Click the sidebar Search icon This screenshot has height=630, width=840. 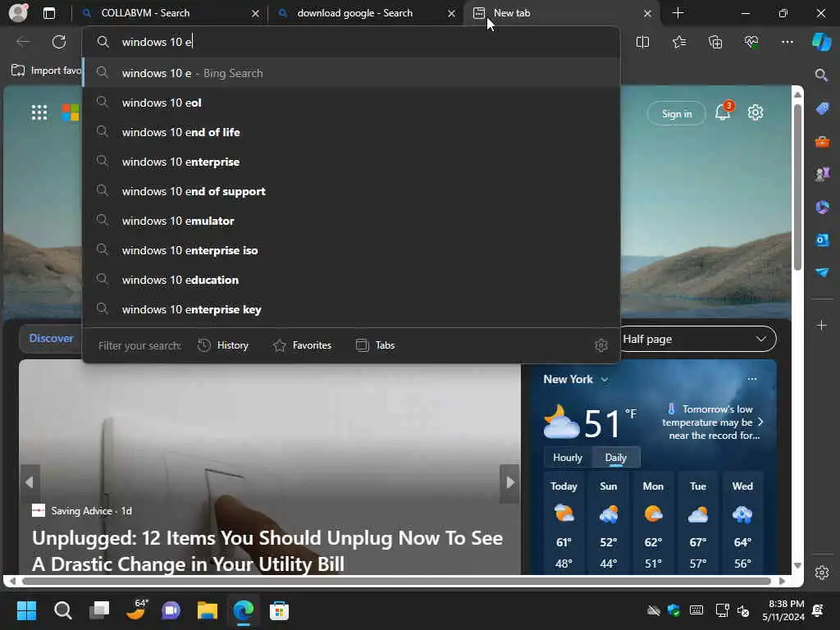coord(821,75)
